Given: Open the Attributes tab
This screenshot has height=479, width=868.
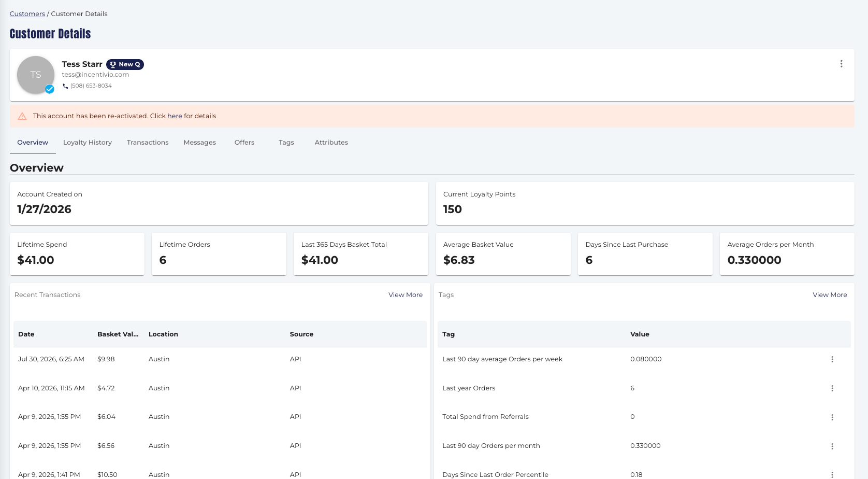Looking at the screenshot, I should coord(331,143).
